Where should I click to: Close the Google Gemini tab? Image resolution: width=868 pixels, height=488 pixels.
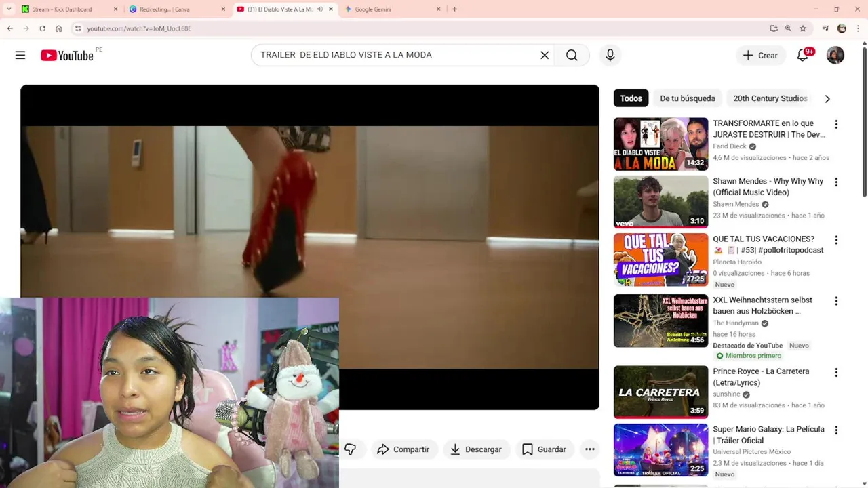(438, 9)
